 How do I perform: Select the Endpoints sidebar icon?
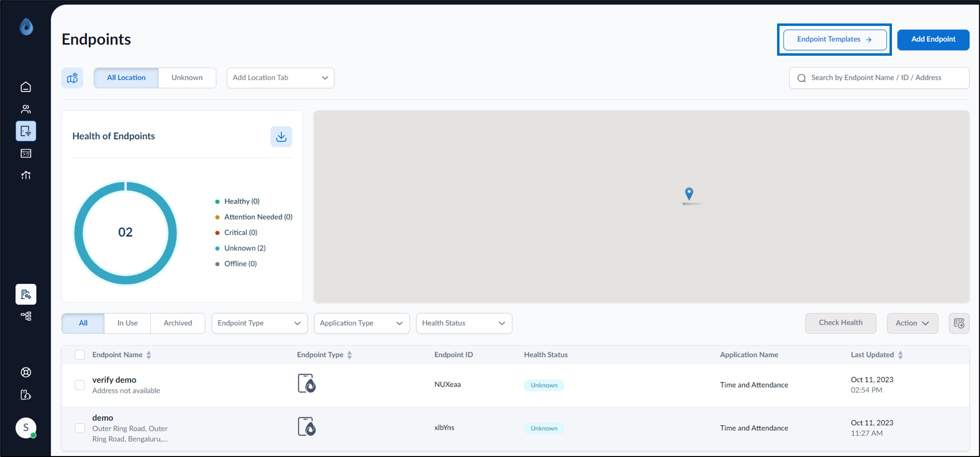[26, 131]
